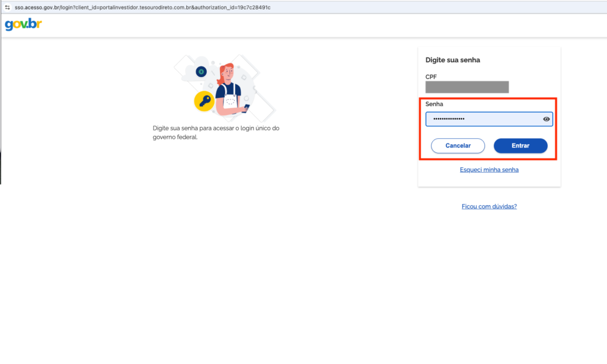Click the 'Senha' field label
This screenshot has width=607, height=364.
(x=434, y=104)
